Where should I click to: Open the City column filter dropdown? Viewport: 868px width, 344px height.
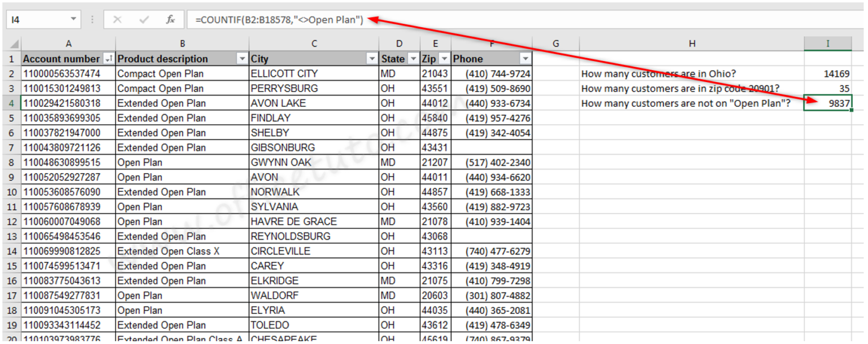coord(372,59)
